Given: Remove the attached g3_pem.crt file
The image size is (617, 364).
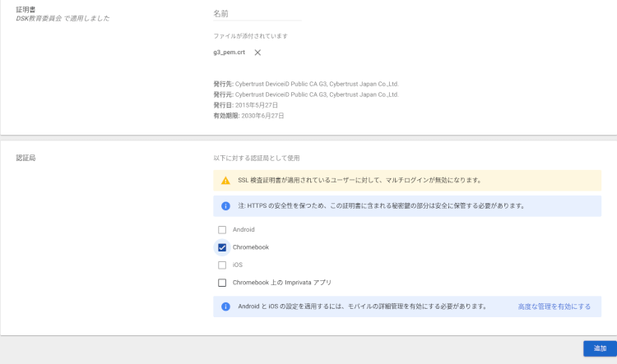Looking at the screenshot, I should (x=257, y=53).
